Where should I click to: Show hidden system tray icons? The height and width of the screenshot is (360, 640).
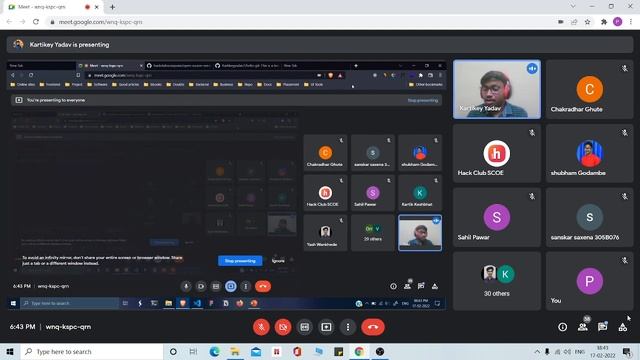point(537,351)
